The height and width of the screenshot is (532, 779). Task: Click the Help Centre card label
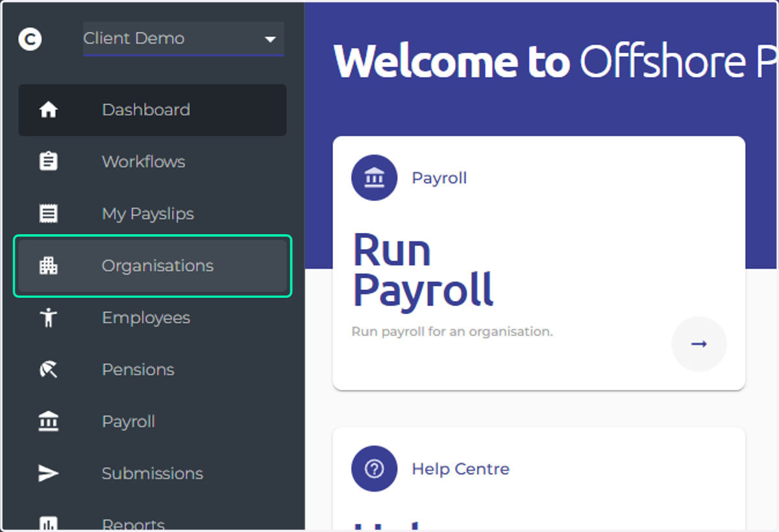click(460, 469)
